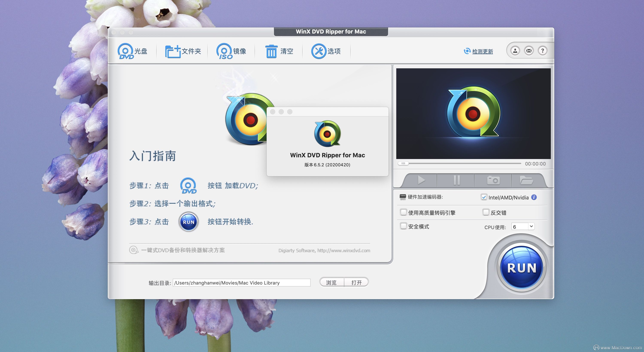The height and width of the screenshot is (352, 644).
Task: Open the 文件夹 folder source button
Action: [x=183, y=51]
